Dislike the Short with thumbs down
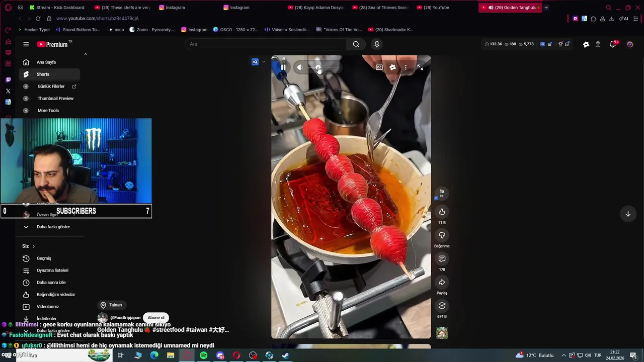644x362 pixels. pyautogui.click(x=442, y=235)
